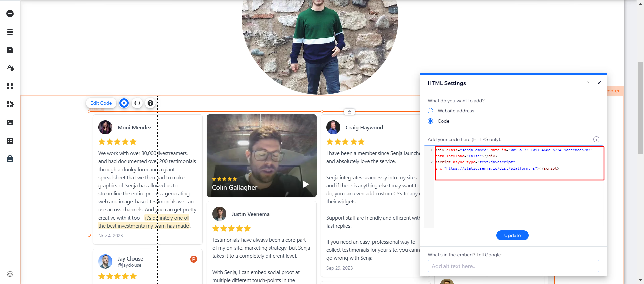This screenshot has width=644, height=284.
Task: Click the info icon next to HTTPS only
Action: [x=596, y=139]
